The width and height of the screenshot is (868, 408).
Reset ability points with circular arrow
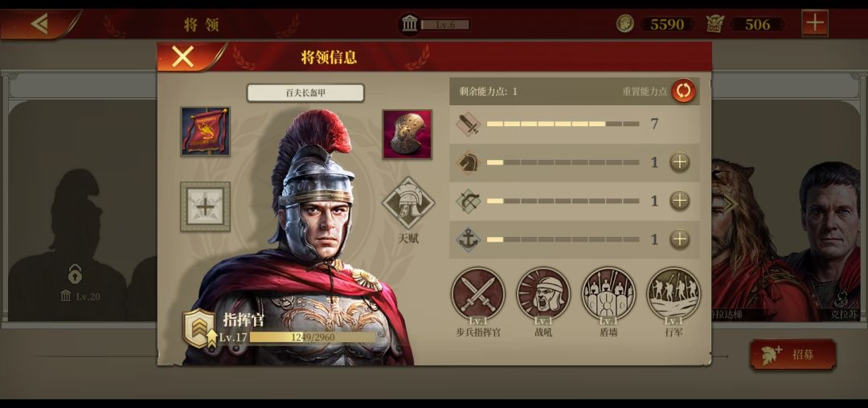[684, 91]
